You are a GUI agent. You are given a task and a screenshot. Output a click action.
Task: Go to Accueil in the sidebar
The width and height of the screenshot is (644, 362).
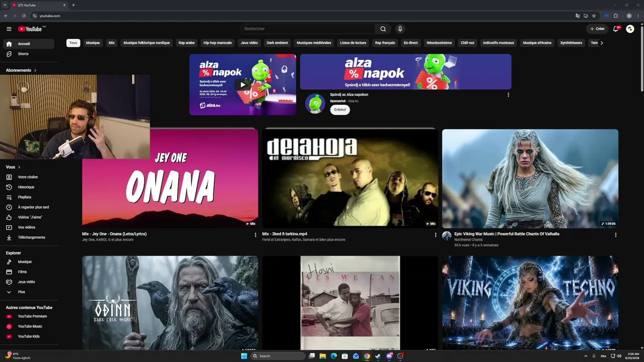(28, 44)
